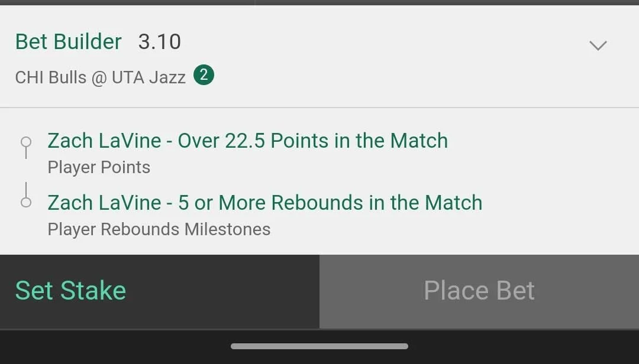Viewport: 639px width, 364px height.
Task: Click the CHI Bulls team name
Action: (x=50, y=77)
